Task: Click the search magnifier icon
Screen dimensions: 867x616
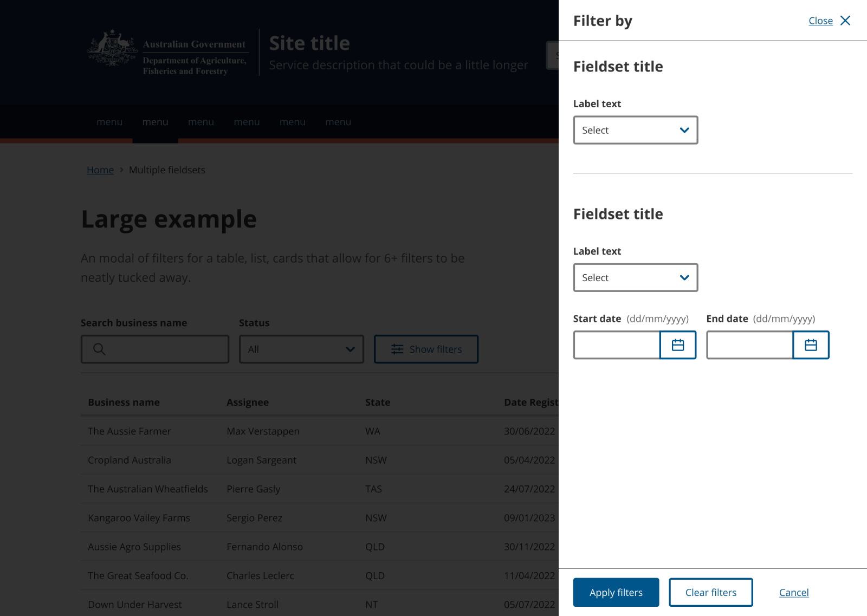Action: pyautogui.click(x=99, y=349)
